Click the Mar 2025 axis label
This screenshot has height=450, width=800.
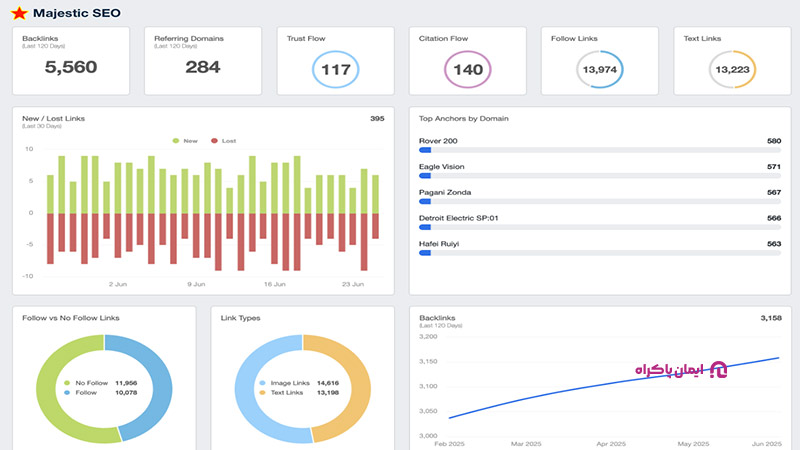coord(526,444)
